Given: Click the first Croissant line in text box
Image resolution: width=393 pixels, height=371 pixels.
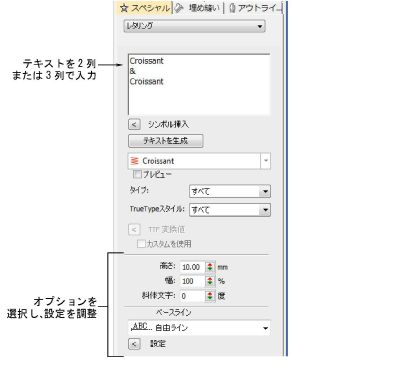Looking at the screenshot, I should tap(147, 61).
